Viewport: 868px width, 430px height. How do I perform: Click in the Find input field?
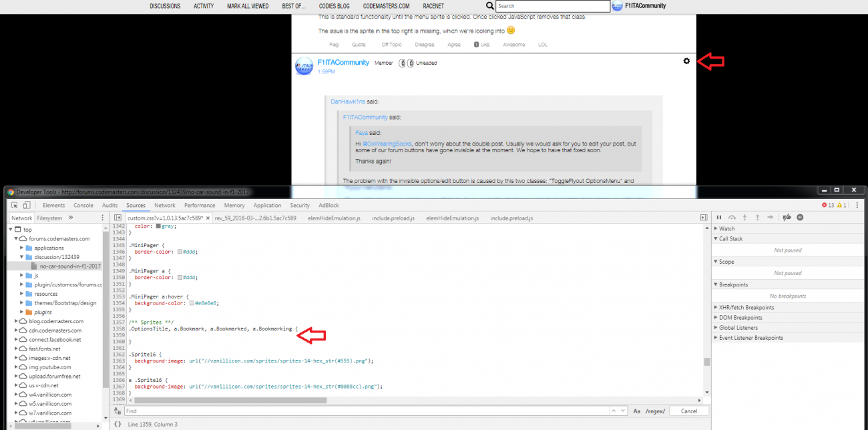(x=367, y=411)
